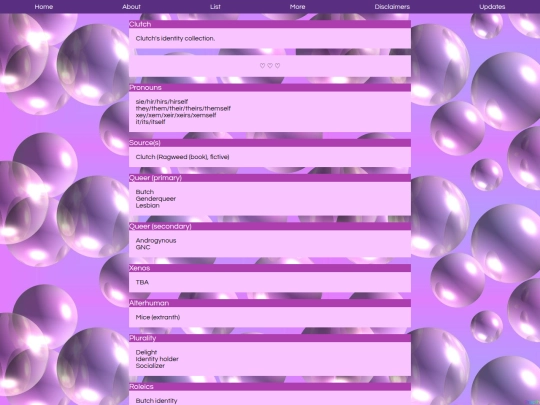Click the Pronouns section header

pos(270,87)
